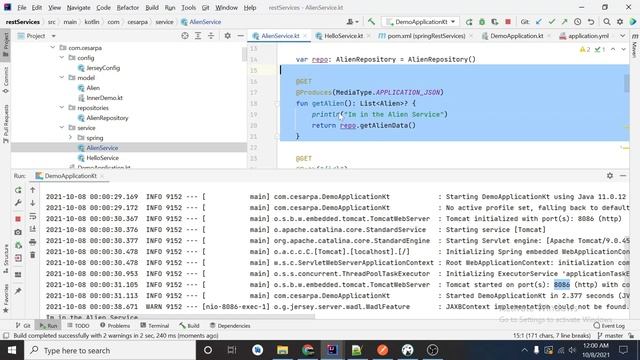Click Scroll up arrow in Run console

click(x=33, y=190)
